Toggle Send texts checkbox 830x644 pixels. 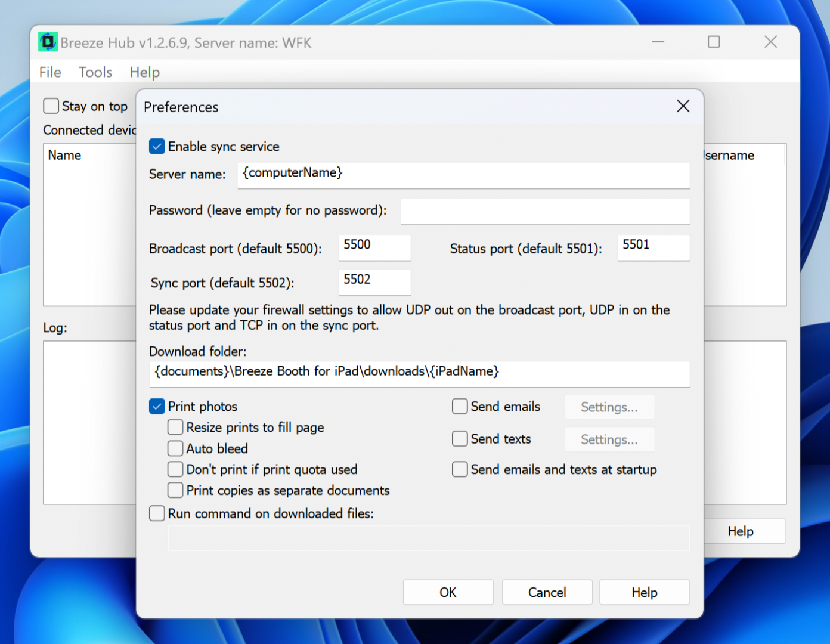pos(460,439)
